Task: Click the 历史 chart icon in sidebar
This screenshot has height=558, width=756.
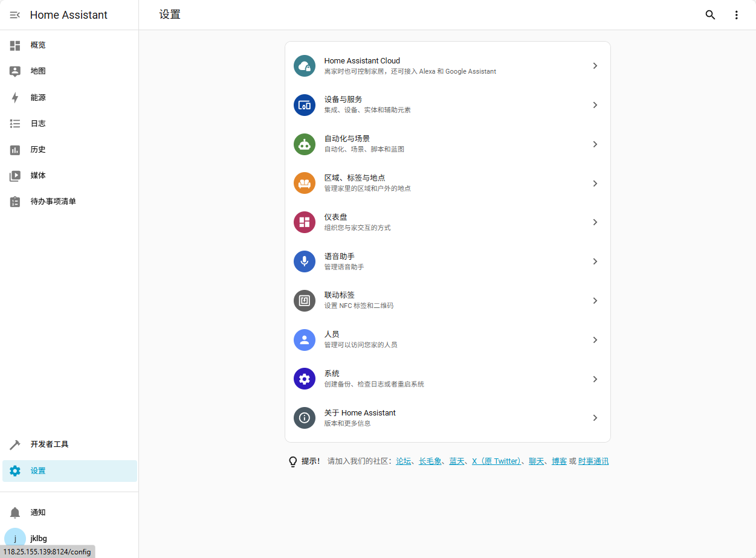Action: click(15, 150)
